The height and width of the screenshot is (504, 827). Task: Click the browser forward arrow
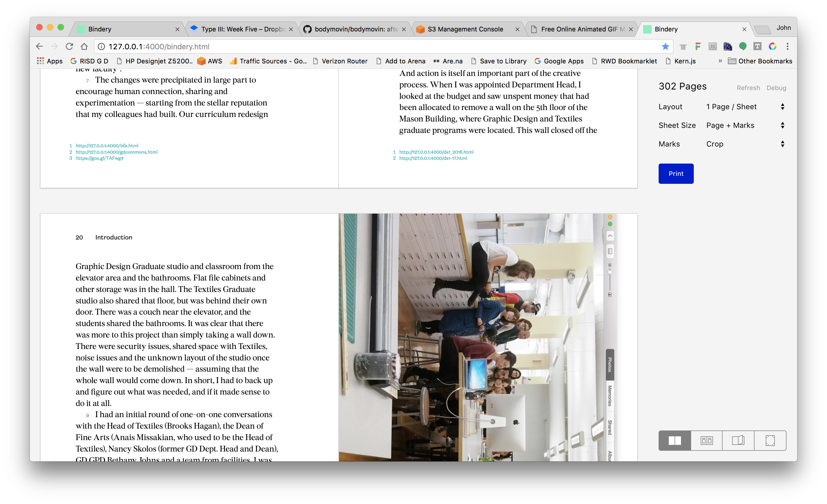point(54,46)
